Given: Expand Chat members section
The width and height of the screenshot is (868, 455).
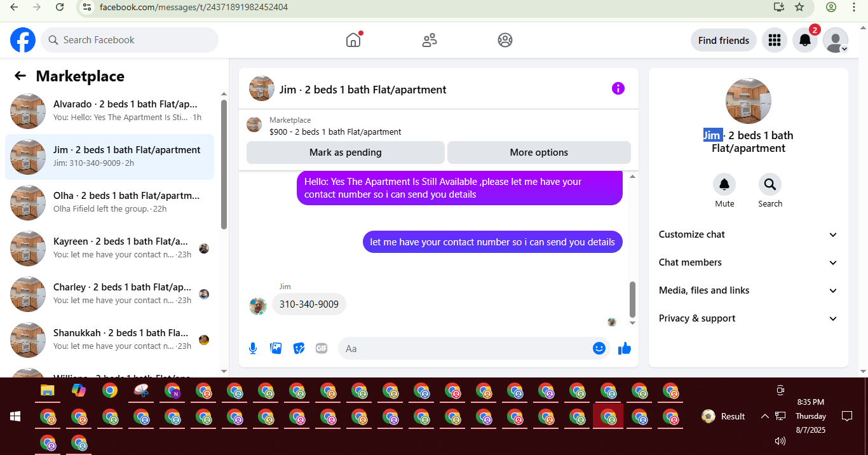Looking at the screenshot, I should pos(749,262).
